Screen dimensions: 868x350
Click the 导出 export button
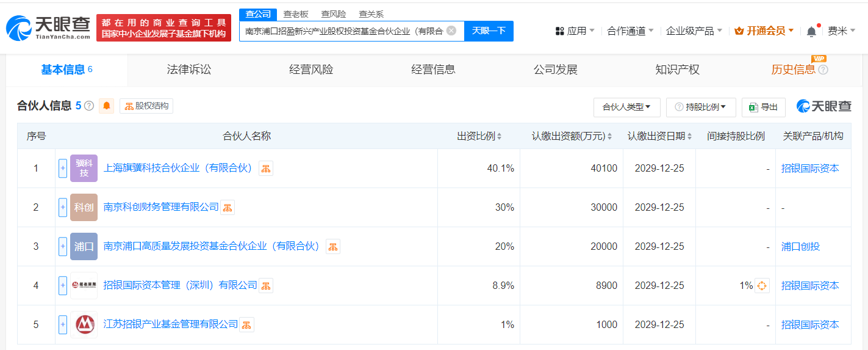point(763,107)
